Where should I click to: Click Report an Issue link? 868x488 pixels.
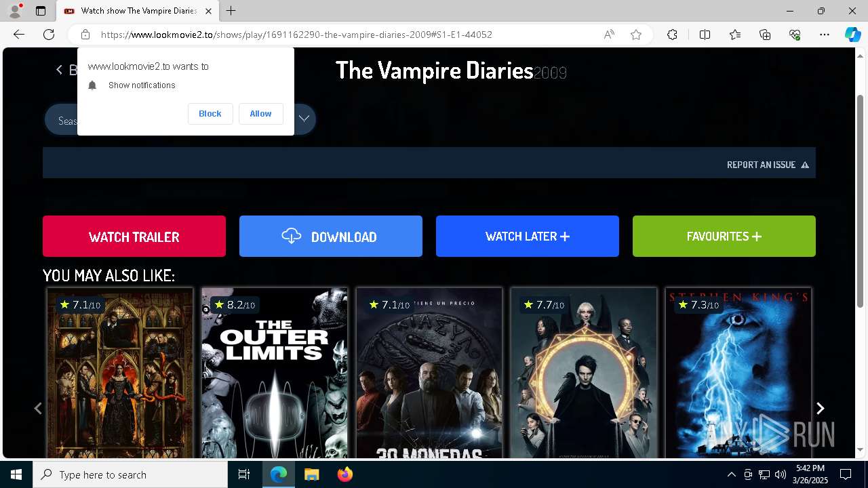pyautogui.click(x=768, y=165)
